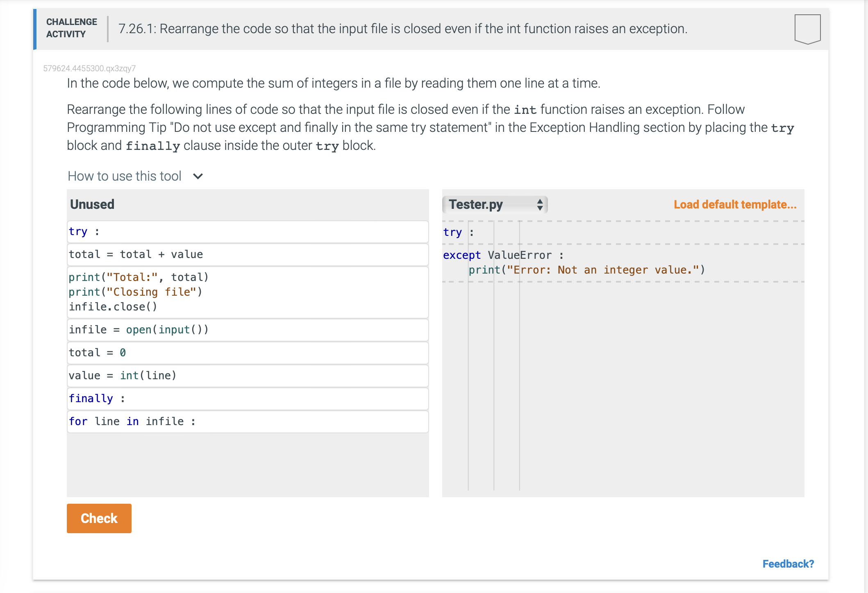Select the 'value = int(line)' block

pos(248,376)
